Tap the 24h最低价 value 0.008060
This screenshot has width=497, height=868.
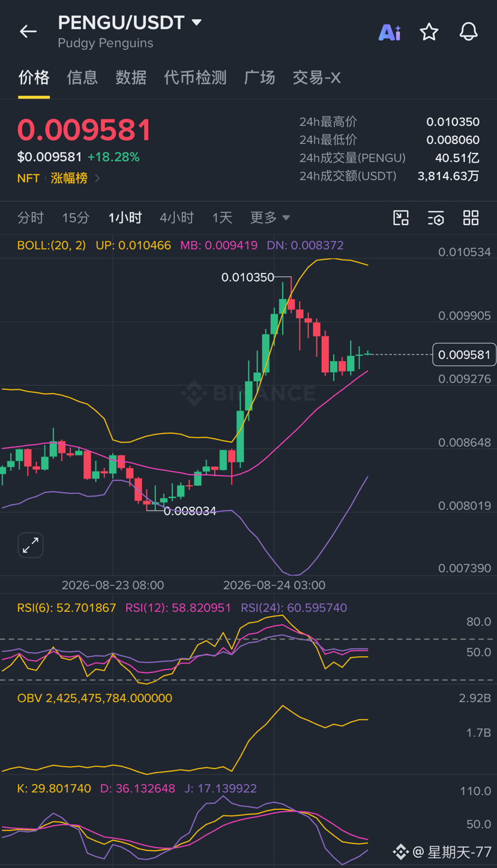point(453,140)
